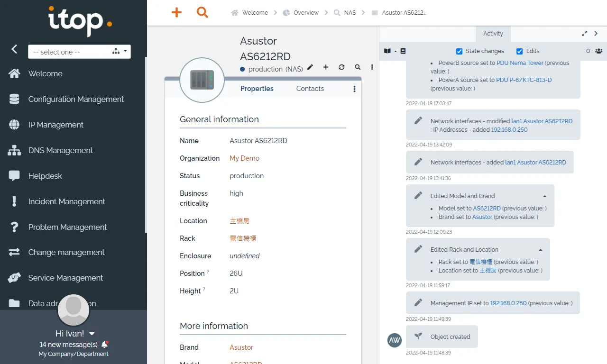Switch to the Contacts tab
Image resolution: width=607 pixels, height=364 pixels.
pos(310,89)
